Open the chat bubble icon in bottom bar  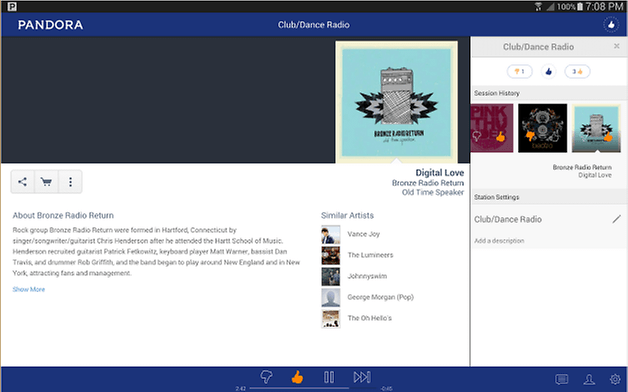pos(562,379)
